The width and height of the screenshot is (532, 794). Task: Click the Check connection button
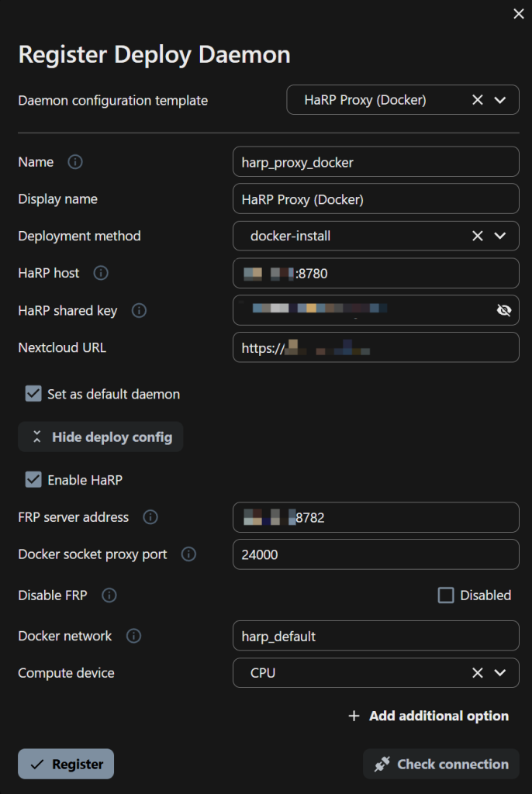pyautogui.click(x=441, y=764)
